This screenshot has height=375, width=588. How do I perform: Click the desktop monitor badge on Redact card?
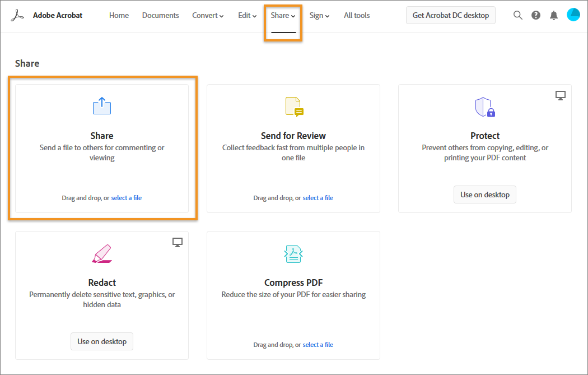click(177, 242)
